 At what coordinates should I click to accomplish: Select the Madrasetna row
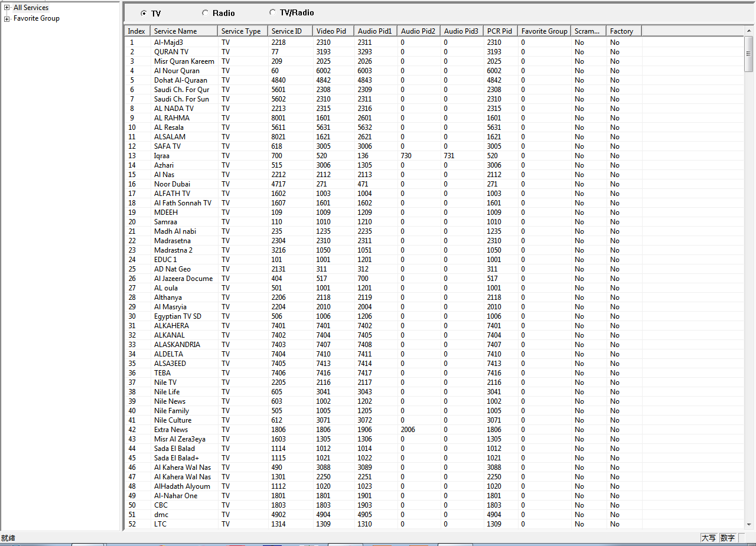[x=383, y=241]
